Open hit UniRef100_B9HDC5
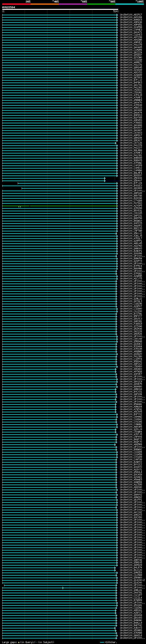This screenshot has height=644, width=146. pyautogui.click(x=131, y=20)
